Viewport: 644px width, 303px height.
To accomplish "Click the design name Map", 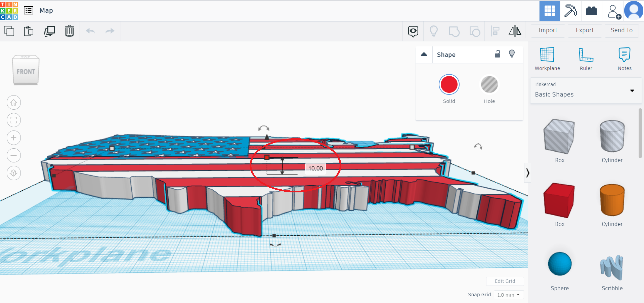I will click(46, 10).
